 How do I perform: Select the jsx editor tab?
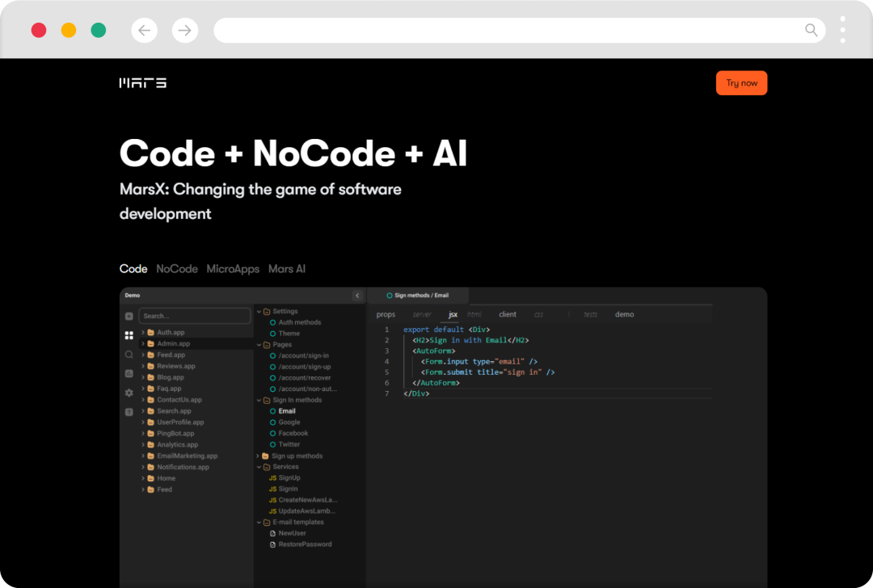[453, 314]
